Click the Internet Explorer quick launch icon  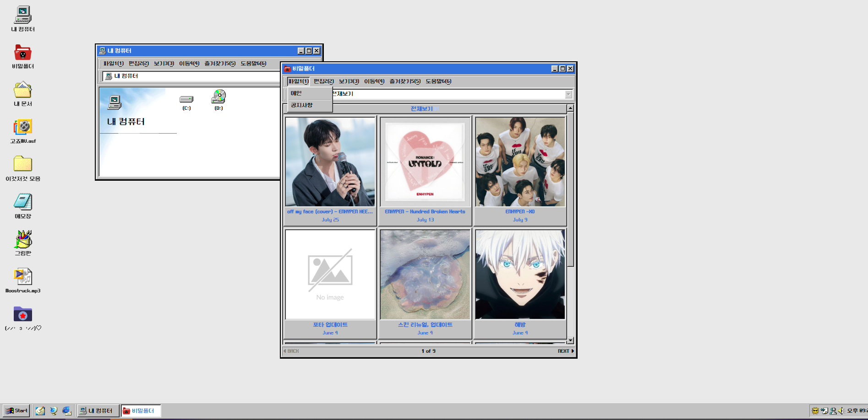click(67, 410)
